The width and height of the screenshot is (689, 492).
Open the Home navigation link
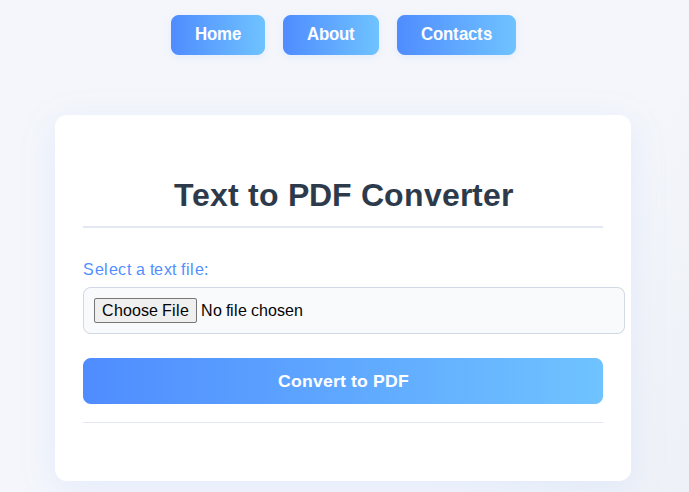coord(218,35)
